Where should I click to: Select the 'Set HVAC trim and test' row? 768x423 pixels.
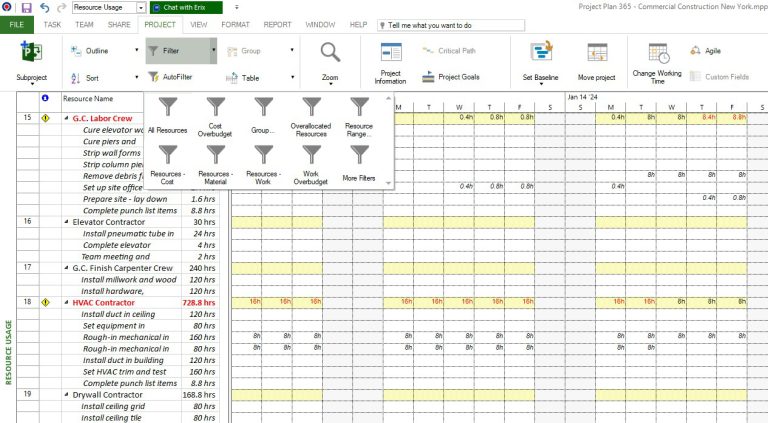click(125, 372)
